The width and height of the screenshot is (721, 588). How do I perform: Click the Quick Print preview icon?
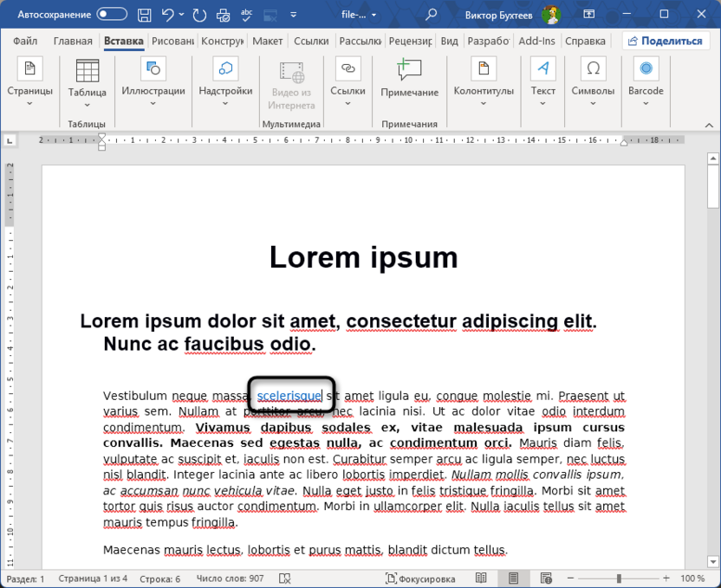(223, 15)
